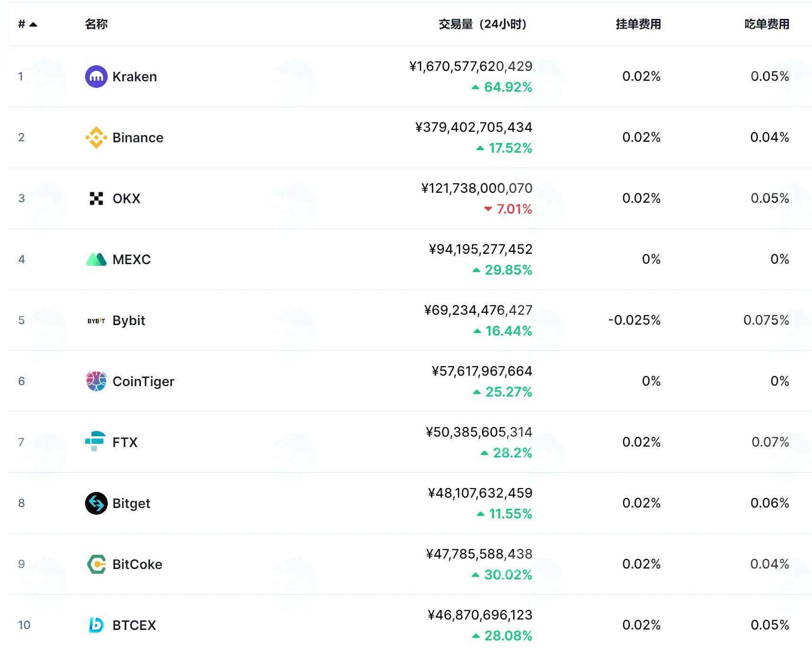Click the Kraken exchange logo icon
The height and width of the screenshot is (655, 812).
[x=96, y=77]
